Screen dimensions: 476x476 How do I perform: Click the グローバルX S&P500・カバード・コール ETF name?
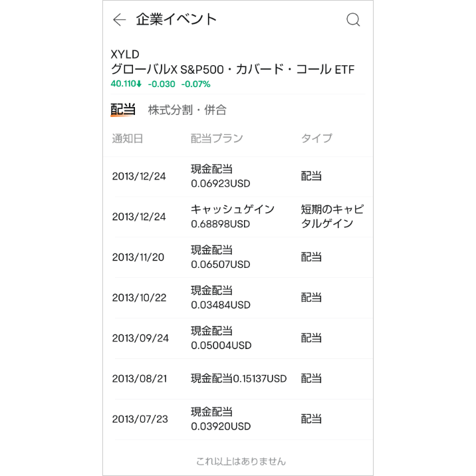click(233, 69)
